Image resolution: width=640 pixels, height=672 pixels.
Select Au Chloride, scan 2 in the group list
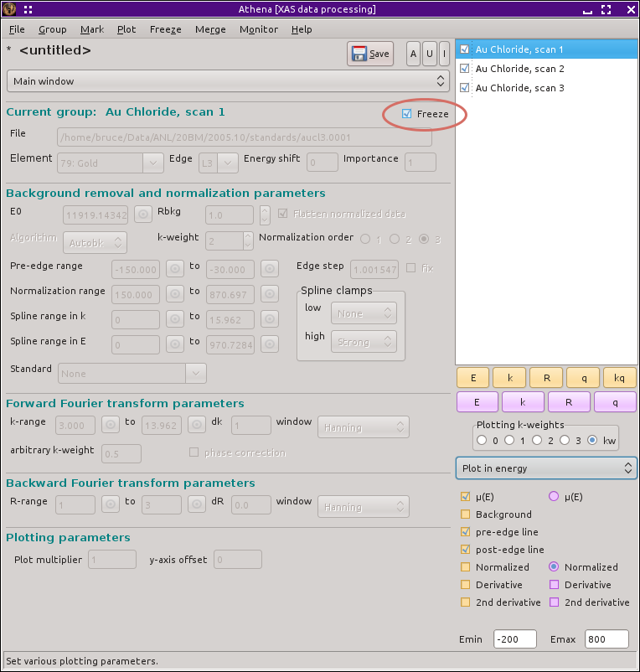519,69
